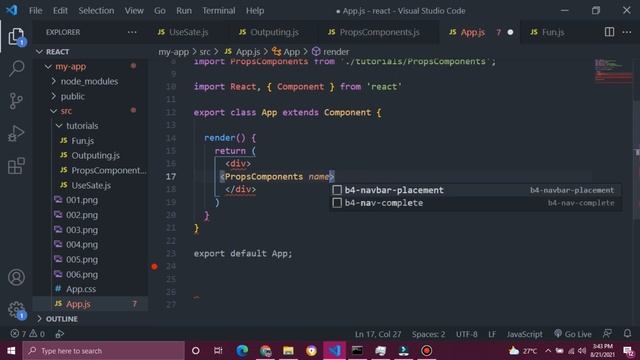Screen dimensions: 640x360
Task: Open the Run menu
Action: (x=184, y=11)
